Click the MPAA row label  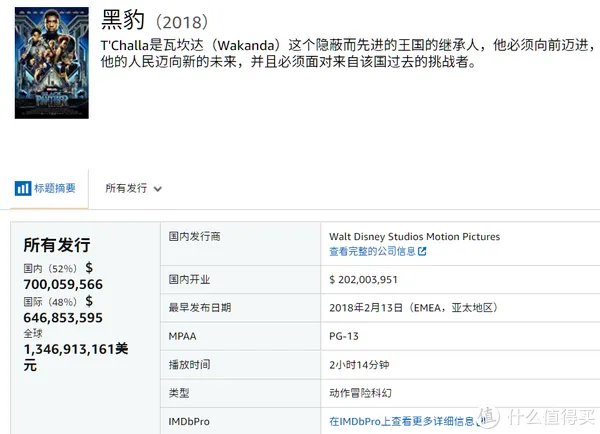tap(182, 336)
